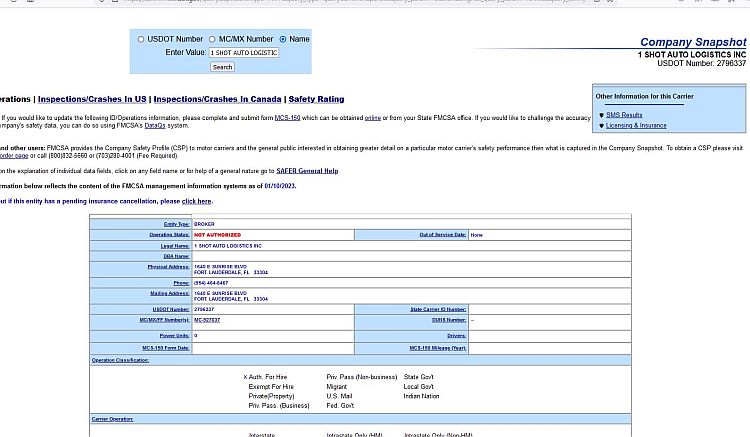Click the MCS-150 Form Date label

tap(166, 348)
